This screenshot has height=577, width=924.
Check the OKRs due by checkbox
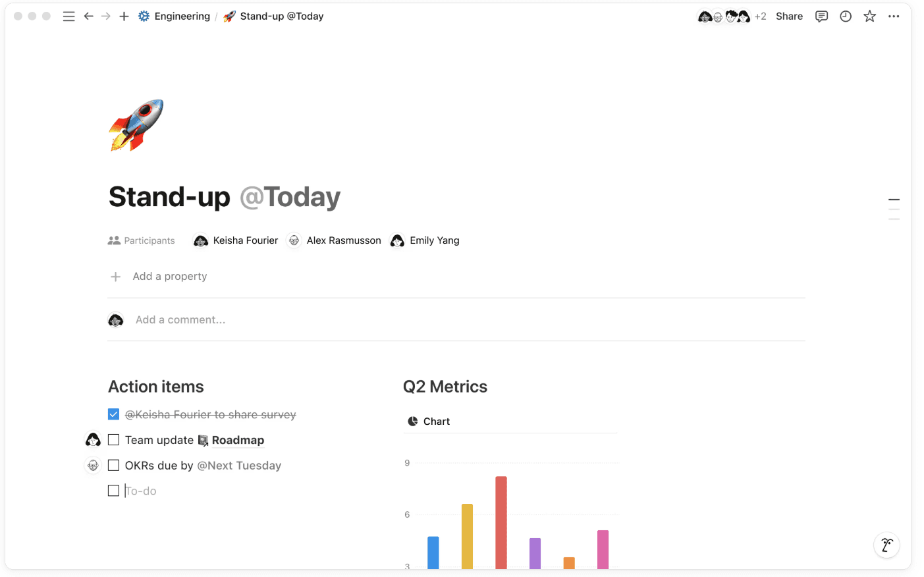113,466
